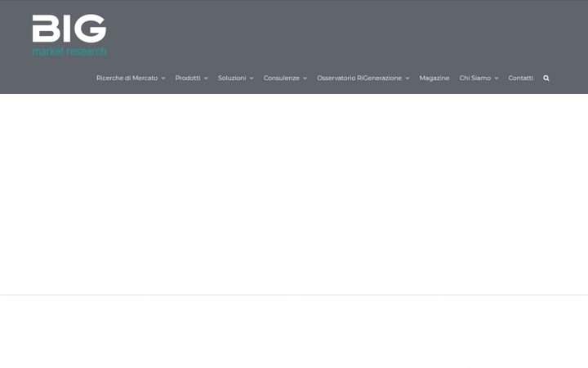Image resolution: width=588 pixels, height=368 pixels.
Task: Go to the Magazine page
Action: (x=434, y=79)
